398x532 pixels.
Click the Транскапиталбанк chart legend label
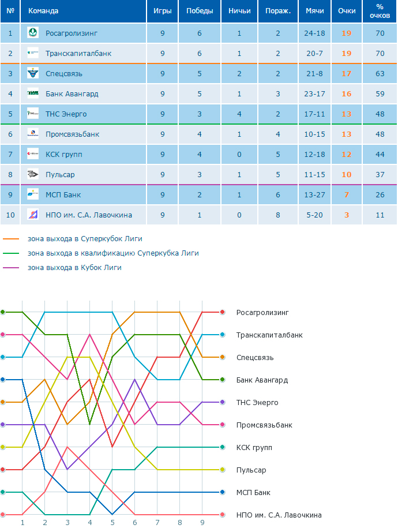click(x=269, y=335)
